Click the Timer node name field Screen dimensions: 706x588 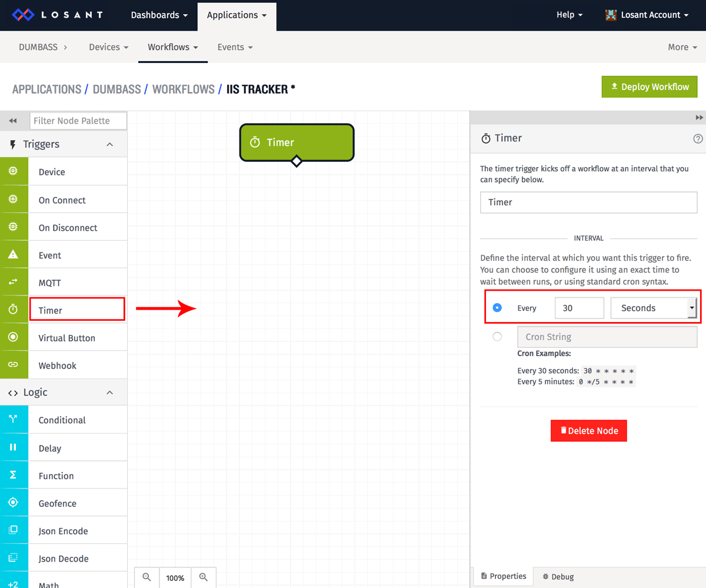[x=588, y=202]
